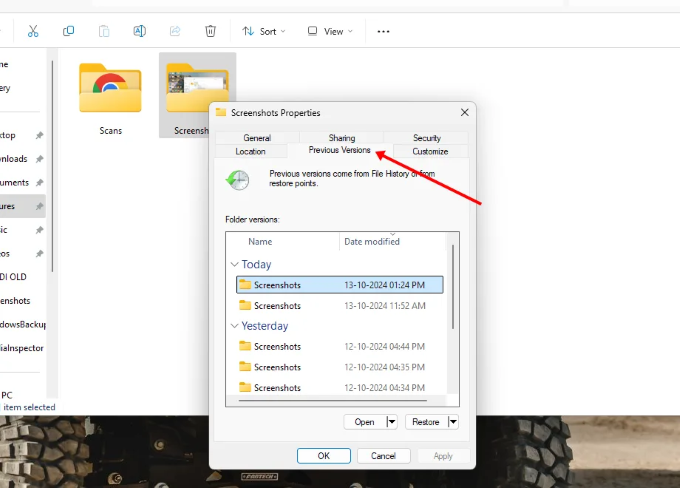
Task: Click the Open button
Action: click(x=364, y=422)
